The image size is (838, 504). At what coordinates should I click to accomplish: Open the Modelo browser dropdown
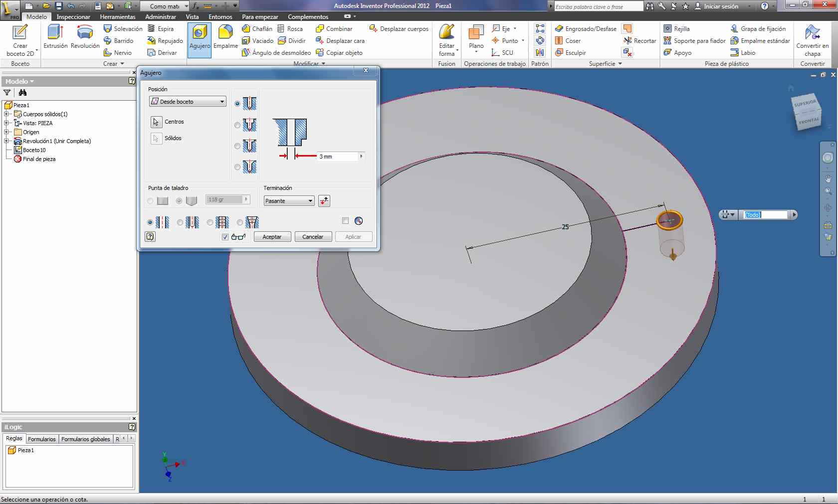pos(19,81)
